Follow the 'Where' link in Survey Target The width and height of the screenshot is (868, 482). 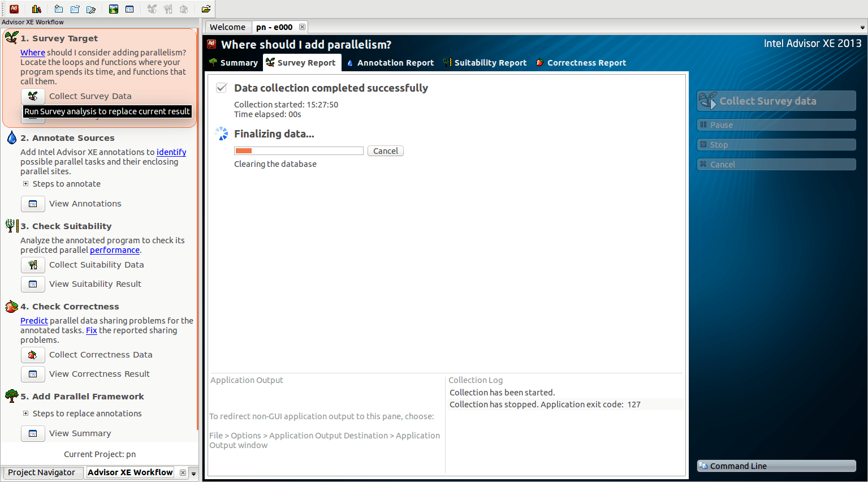tap(33, 53)
